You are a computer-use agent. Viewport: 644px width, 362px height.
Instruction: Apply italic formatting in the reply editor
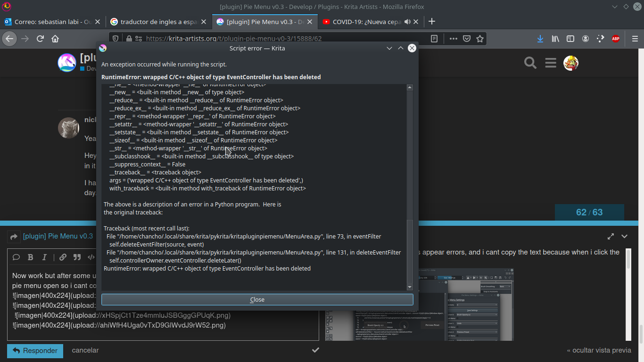coord(43,257)
